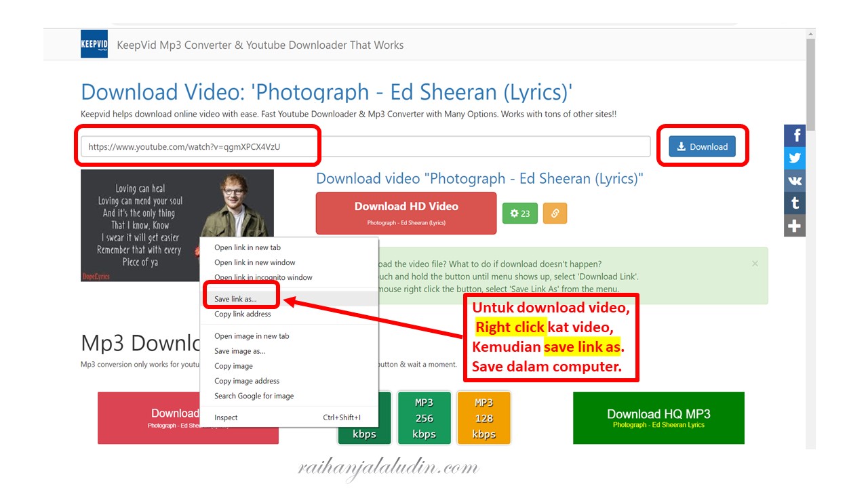Image resolution: width=868 pixels, height=488 pixels.
Task: Select 'Inspect' from the context menu
Action: (x=225, y=417)
